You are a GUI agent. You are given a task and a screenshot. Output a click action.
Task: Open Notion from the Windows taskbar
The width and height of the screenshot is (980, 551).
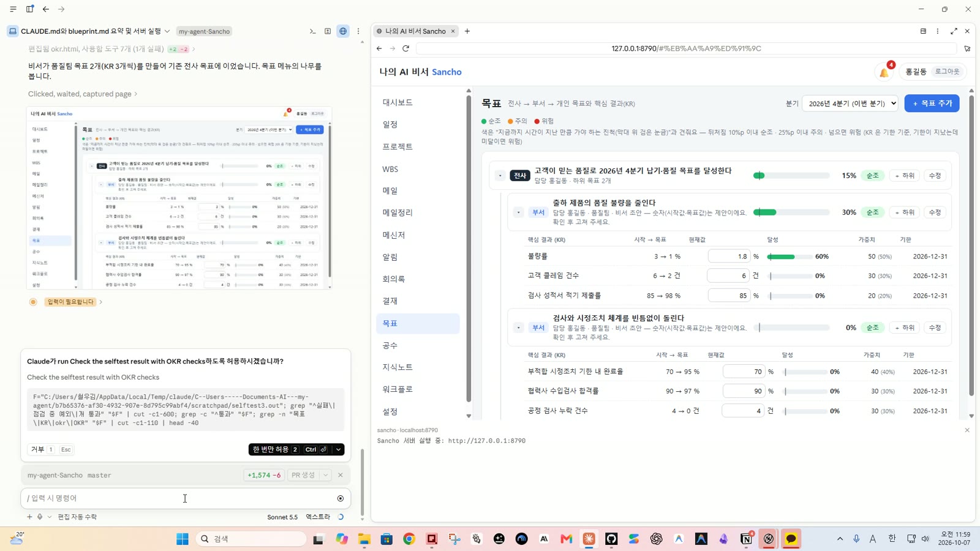pos(746,539)
